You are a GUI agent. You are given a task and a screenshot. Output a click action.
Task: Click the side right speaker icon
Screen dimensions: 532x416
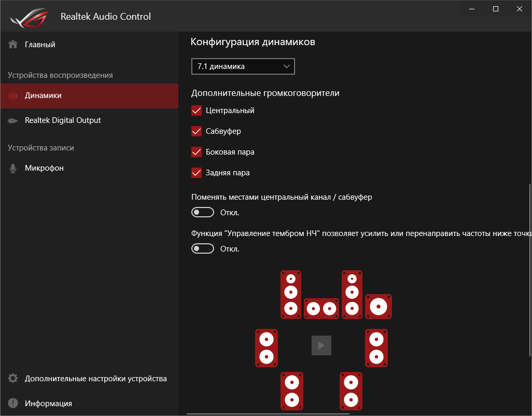click(376, 348)
